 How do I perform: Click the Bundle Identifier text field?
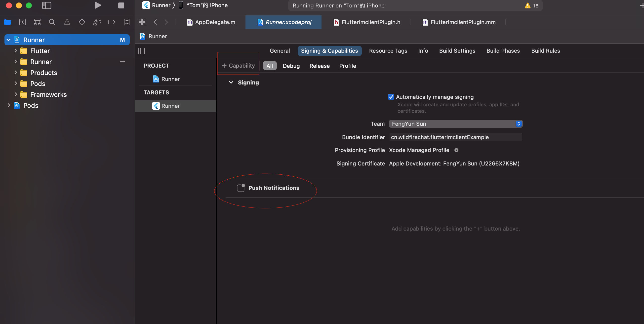click(x=455, y=137)
